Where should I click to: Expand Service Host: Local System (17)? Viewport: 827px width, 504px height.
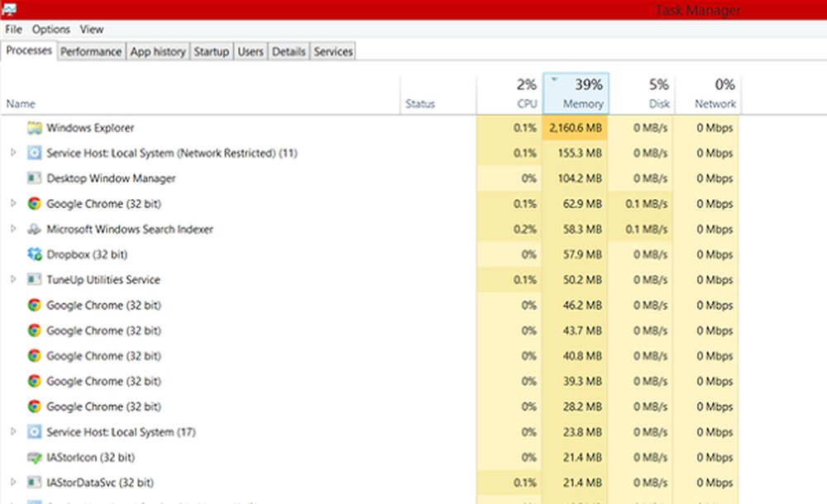(x=12, y=432)
